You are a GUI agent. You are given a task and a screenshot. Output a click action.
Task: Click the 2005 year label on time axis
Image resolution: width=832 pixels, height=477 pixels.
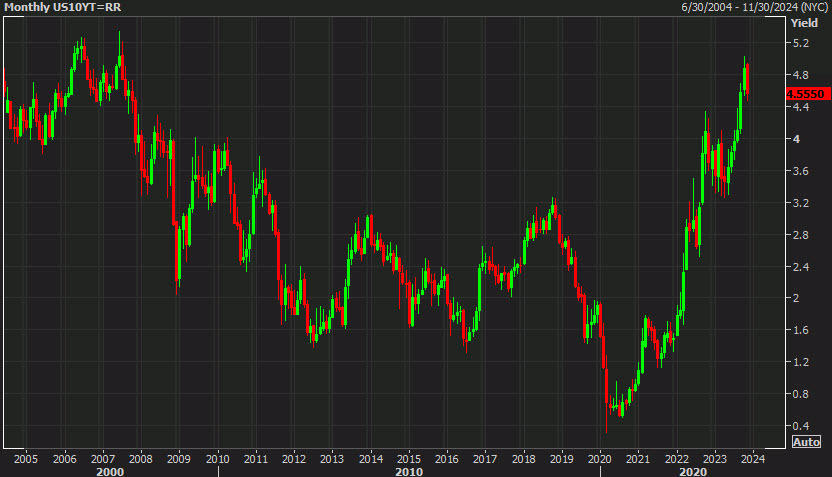tap(26, 459)
